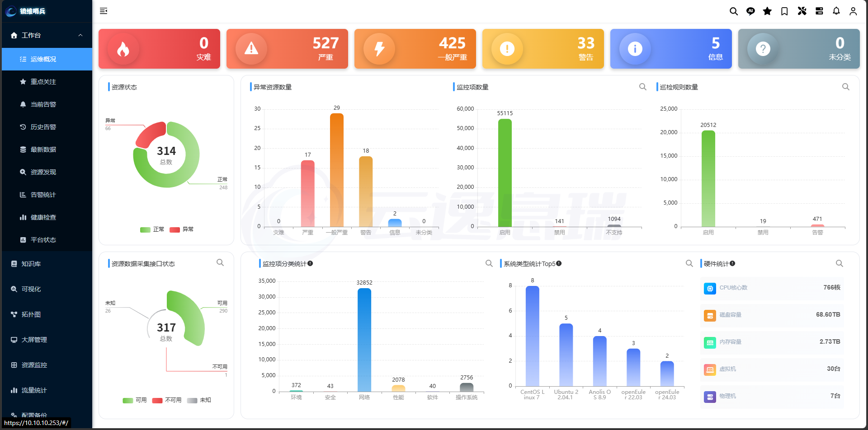
Task: Expand the 知识库 sidebar menu
Action: (x=47, y=264)
